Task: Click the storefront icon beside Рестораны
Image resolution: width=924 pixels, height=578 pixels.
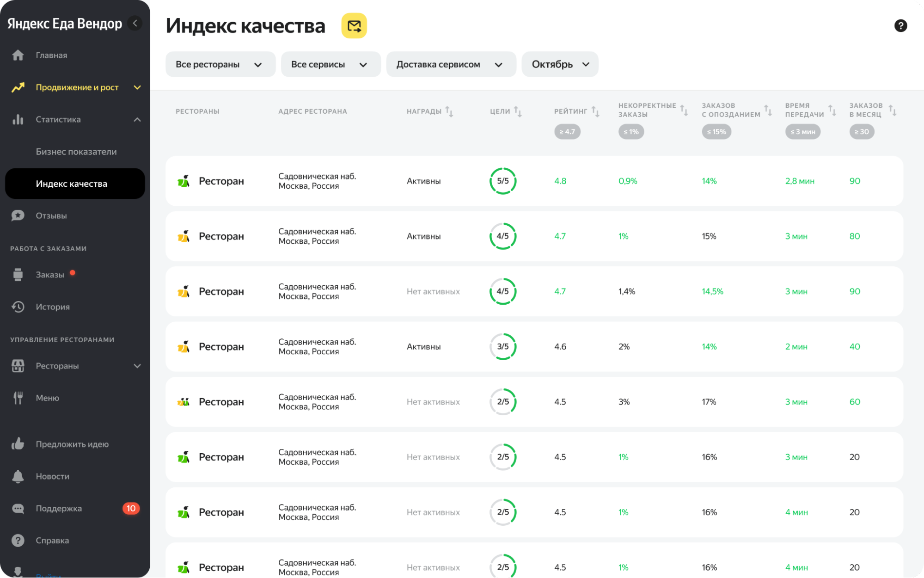Action: pyautogui.click(x=18, y=366)
